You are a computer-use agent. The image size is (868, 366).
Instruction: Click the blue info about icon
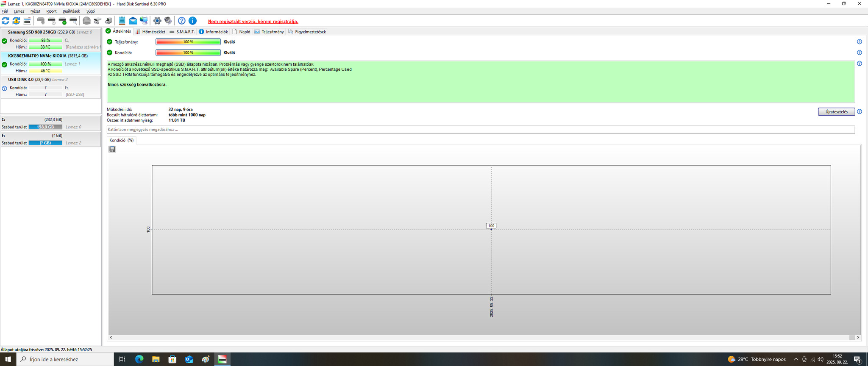192,21
